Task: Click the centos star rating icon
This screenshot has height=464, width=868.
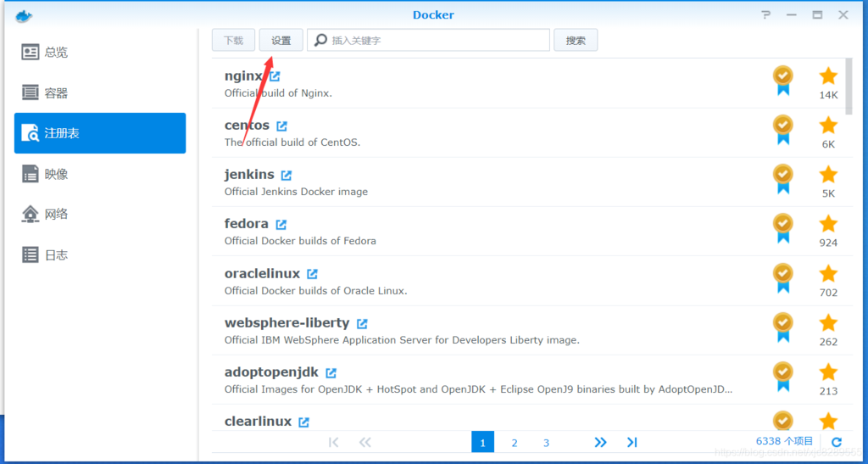Action: click(828, 126)
